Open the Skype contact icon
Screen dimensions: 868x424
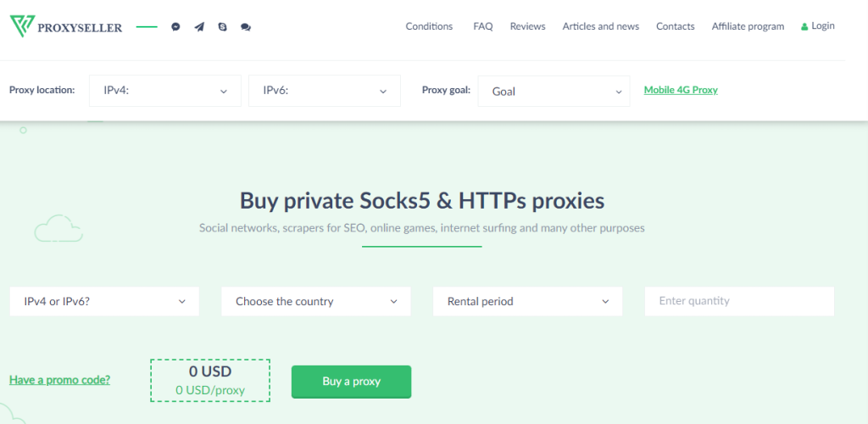tap(222, 27)
